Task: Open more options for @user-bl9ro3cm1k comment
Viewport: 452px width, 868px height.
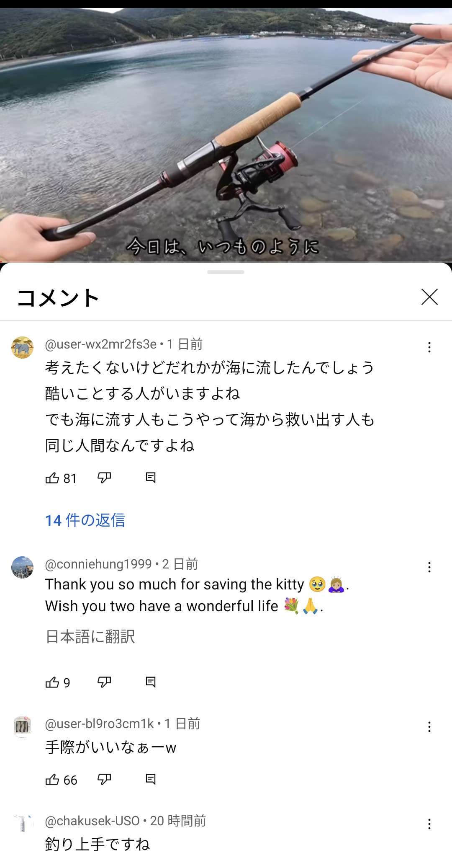Action: point(429,727)
